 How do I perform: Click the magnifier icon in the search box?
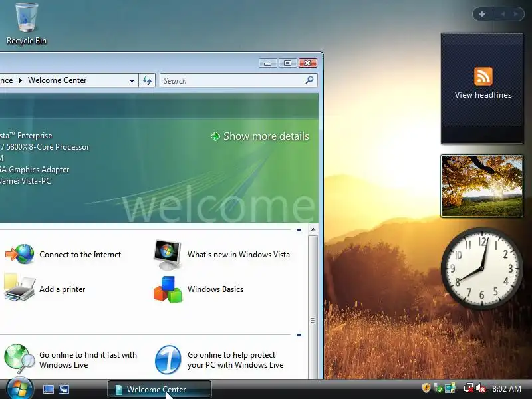pos(309,80)
